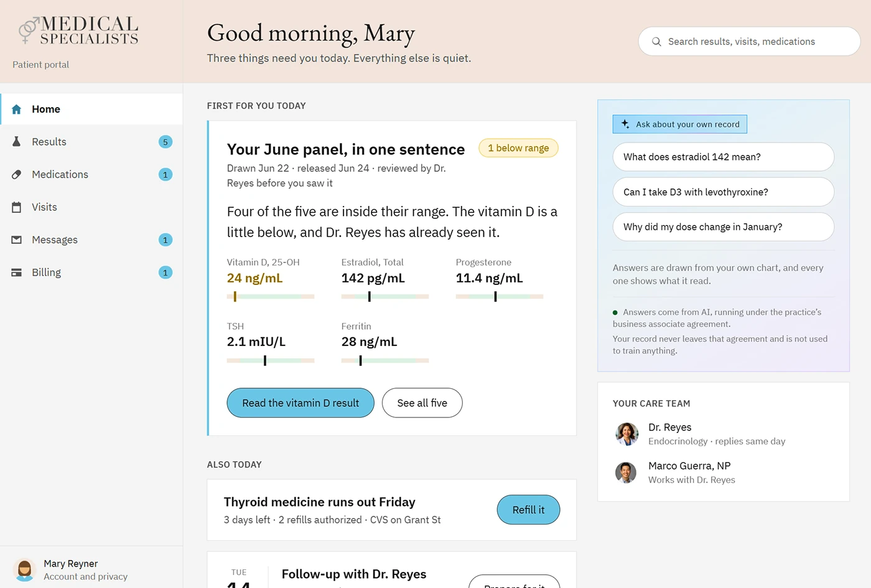Click the search results, visits, medications field
The image size is (871, 588).
tap(749, 42)
